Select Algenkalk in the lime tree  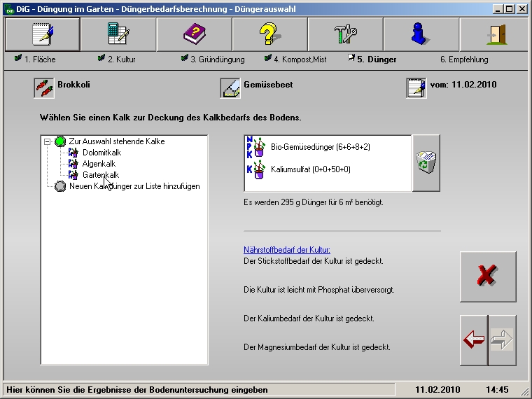pos(99,164)
